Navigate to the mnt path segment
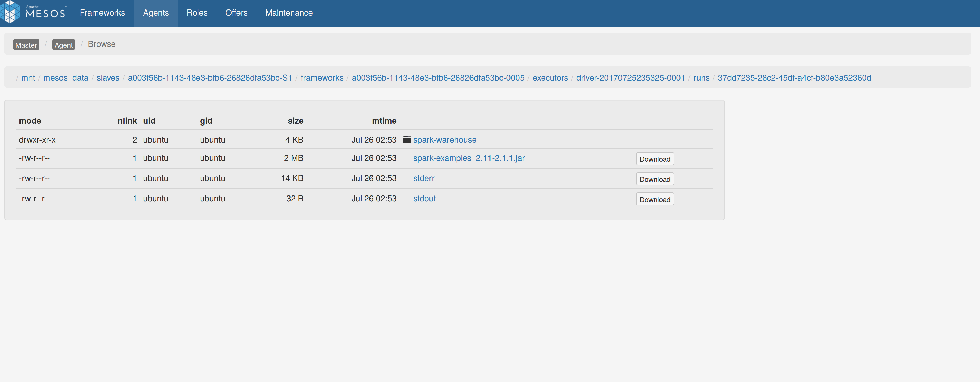This screenshot has height=382, width=980. click(28, 78)
